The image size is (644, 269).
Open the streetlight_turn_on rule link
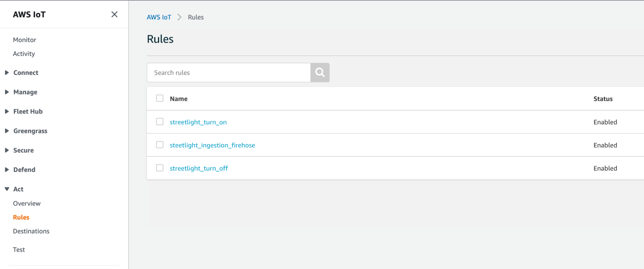[198, 122]
